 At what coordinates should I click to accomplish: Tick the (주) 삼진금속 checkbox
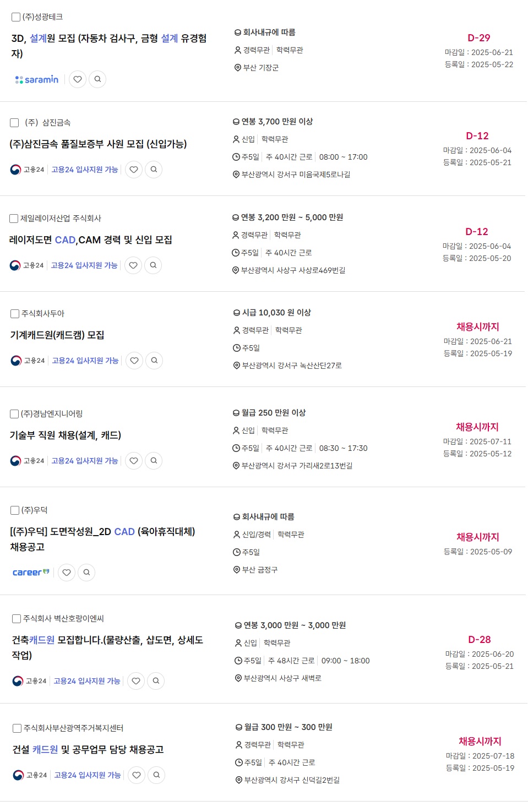[x=14, y=123]
